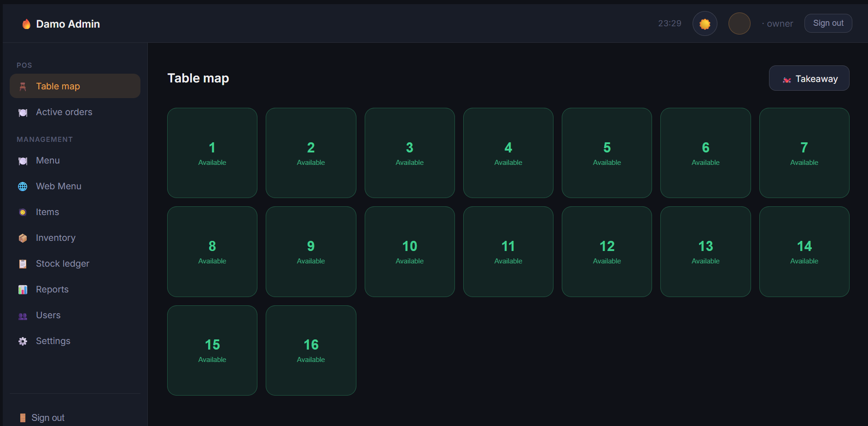Viewport: 868px width, 426px height.
Task: Start a Takeaway order
Action: (809, 78)
